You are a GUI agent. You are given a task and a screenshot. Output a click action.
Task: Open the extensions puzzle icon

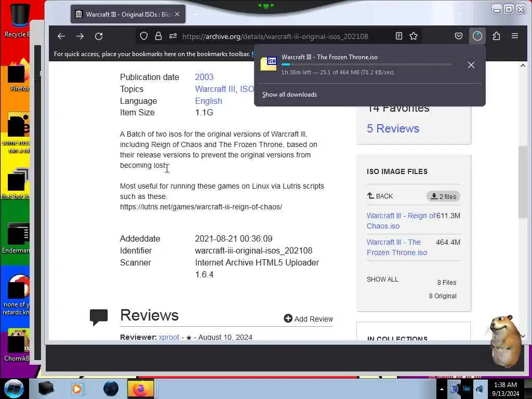[x=496, y=36]
